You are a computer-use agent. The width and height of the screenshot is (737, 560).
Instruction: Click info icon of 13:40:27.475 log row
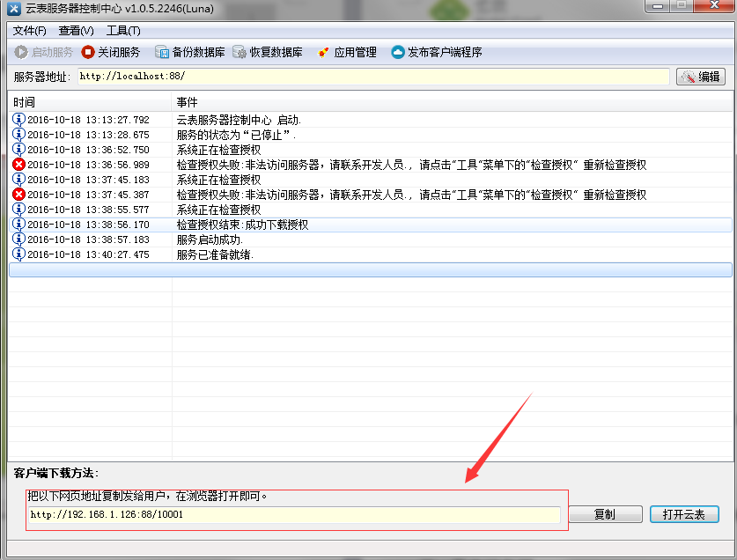coord(18,254)
